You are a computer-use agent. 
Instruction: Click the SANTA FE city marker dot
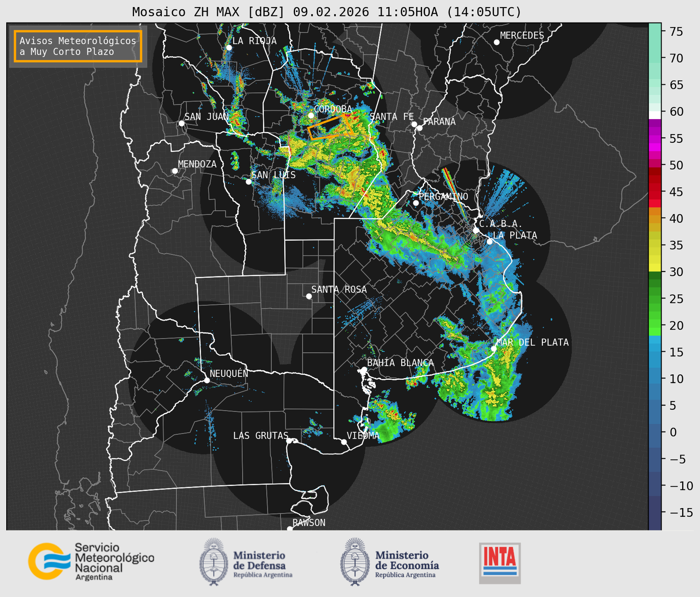tap(414, 124)
